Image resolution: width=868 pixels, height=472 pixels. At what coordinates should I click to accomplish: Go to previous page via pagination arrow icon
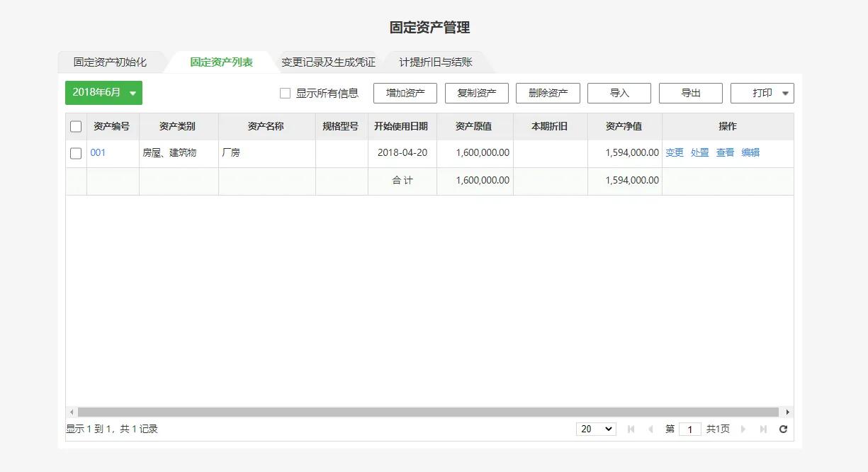650,428
